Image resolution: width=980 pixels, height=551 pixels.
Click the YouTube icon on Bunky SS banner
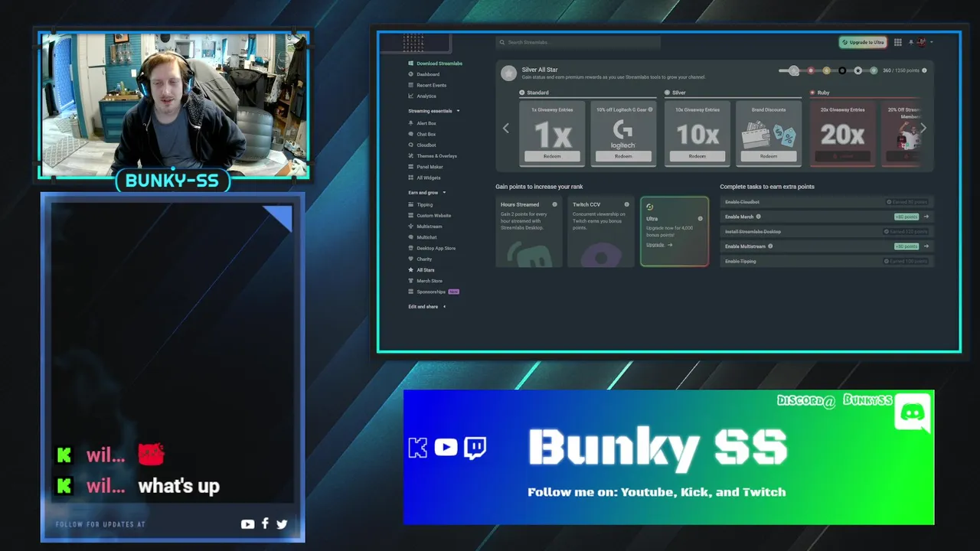[446, 447]
